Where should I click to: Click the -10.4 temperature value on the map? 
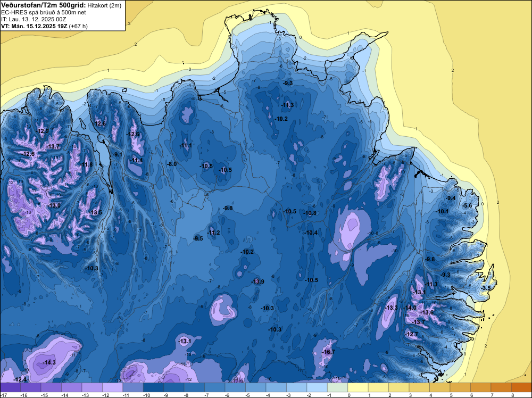pyautogui.click(x=311, y=233)
